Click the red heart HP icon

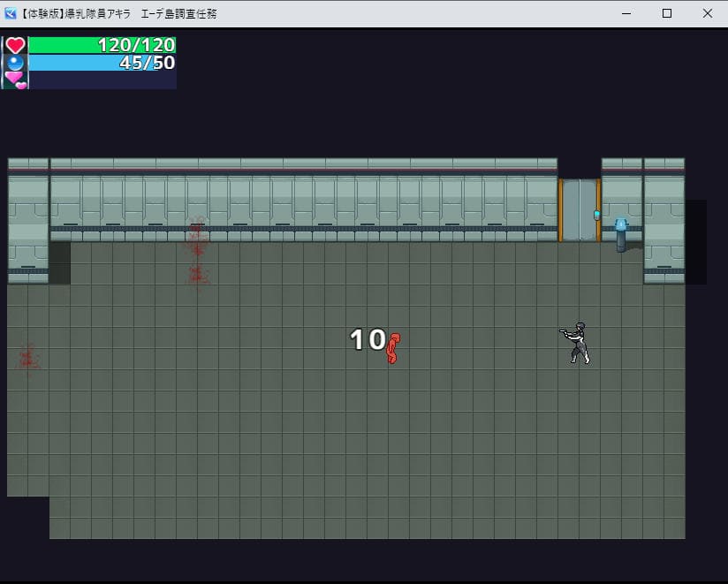pos(15,45)
